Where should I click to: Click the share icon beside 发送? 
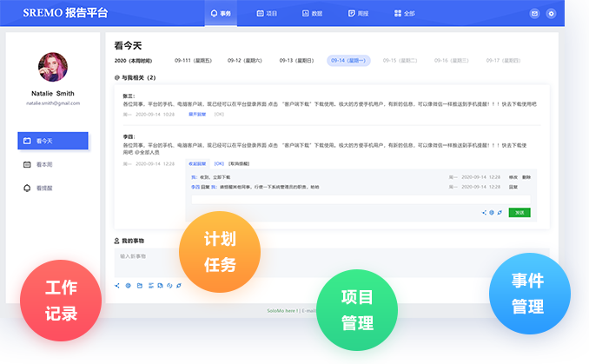pos(484,213)
